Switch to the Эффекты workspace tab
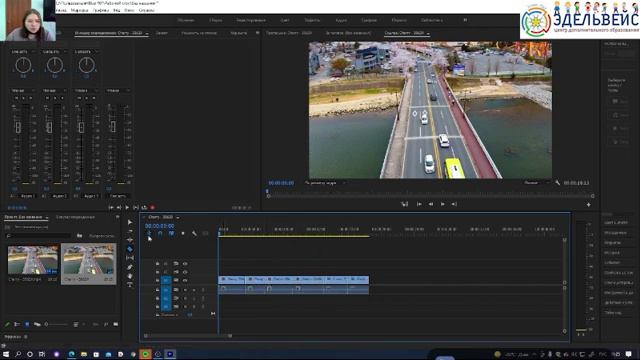The image size is (640, 360). click(312, 20)
